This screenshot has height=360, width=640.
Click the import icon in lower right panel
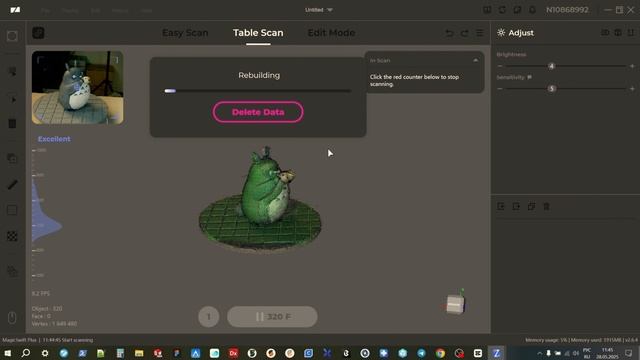501,207
